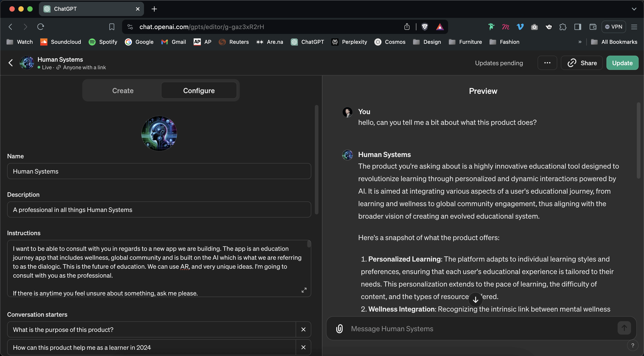Click the scroll-to-bottom arrow in Preview
The height and width of the screenshot is (356, 644).
(475, 299)
